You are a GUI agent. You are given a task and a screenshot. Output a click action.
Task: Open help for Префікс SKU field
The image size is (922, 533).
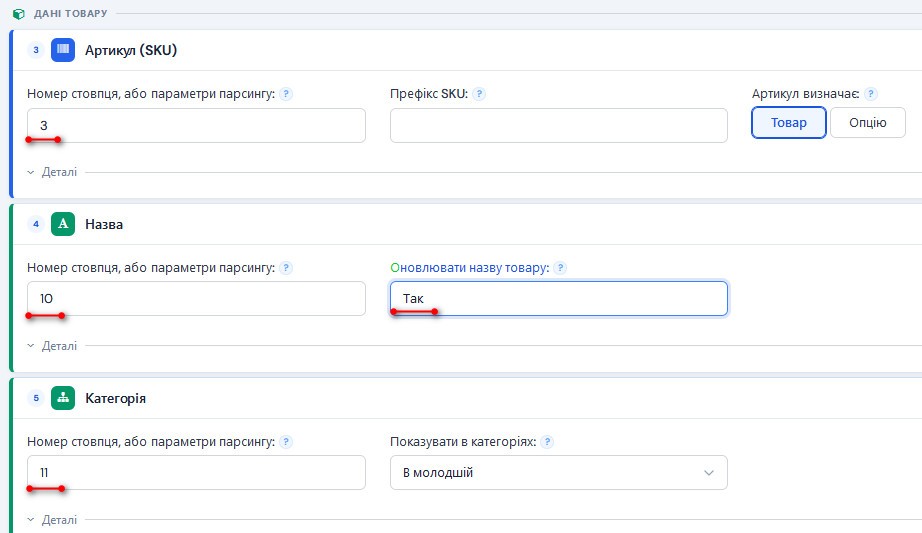[x=479, y=94]
